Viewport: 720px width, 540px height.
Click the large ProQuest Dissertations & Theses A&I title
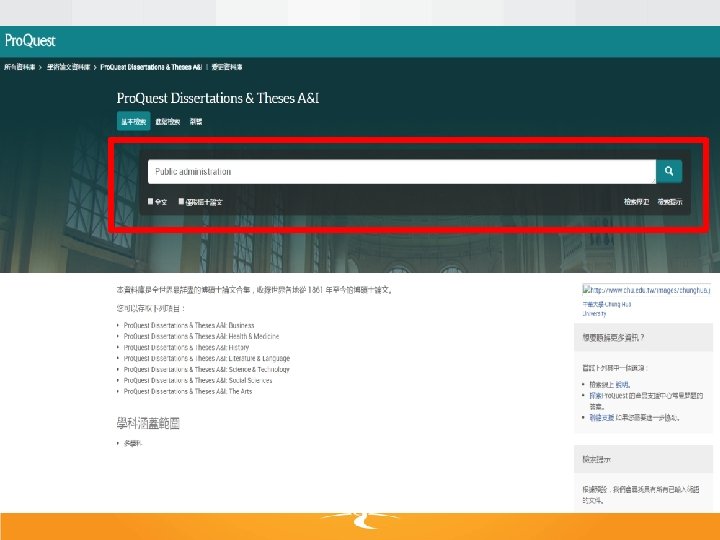coord(218,98)
